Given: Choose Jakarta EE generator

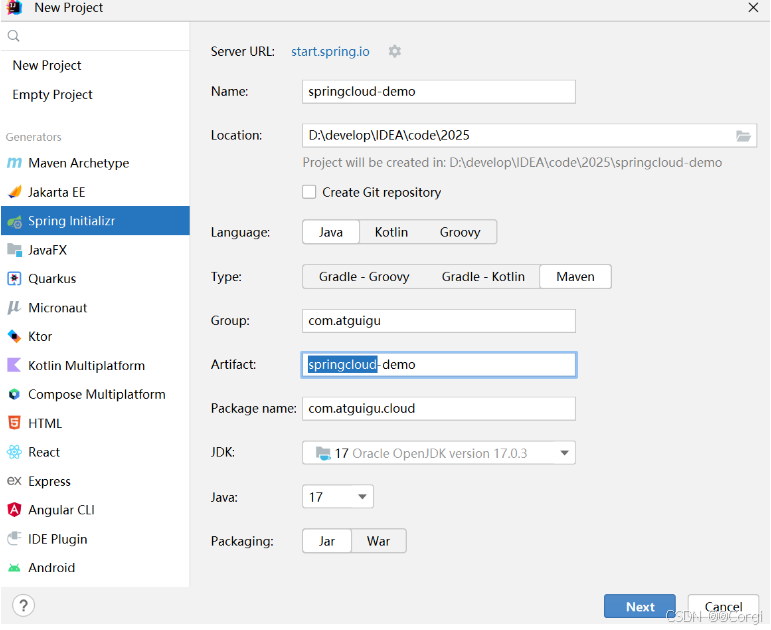Looking at the screenshot, I should coord(95,192).
